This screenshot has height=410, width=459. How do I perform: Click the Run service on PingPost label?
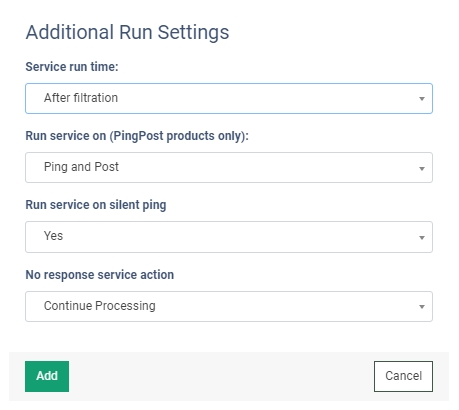click(137, 136)
